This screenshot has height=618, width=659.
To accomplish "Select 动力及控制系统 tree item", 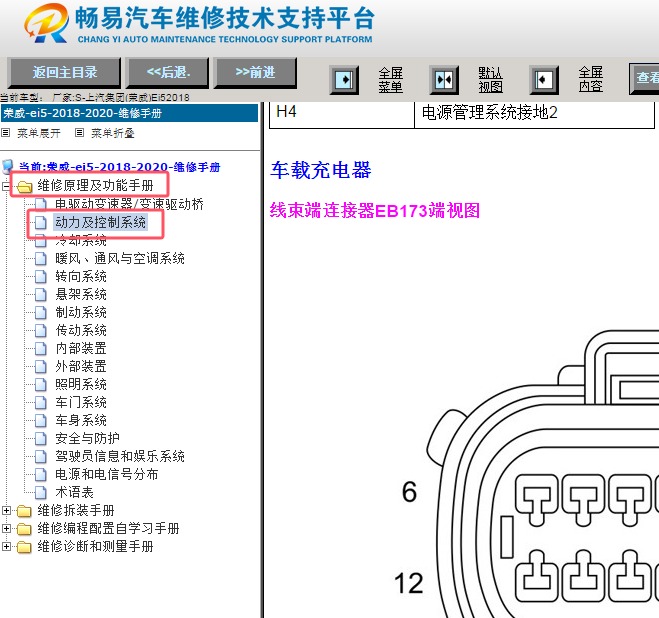I will coord(100,222).
